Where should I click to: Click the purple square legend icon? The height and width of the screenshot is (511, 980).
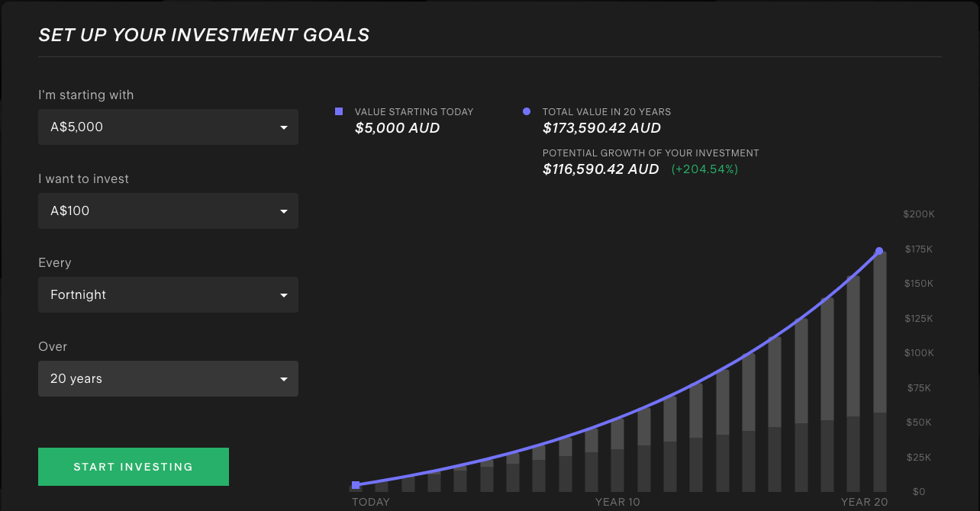(338, 111)
